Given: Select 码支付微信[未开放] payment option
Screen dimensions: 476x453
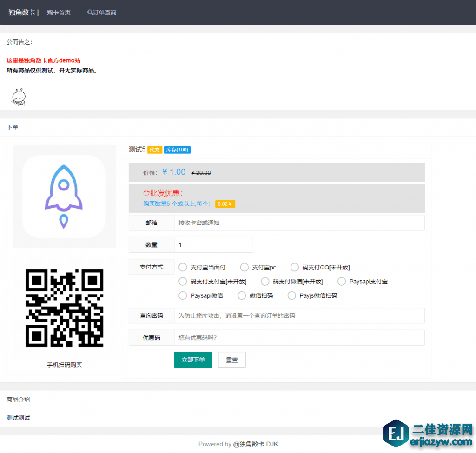Looking at the screenshot, I should 265,282.
